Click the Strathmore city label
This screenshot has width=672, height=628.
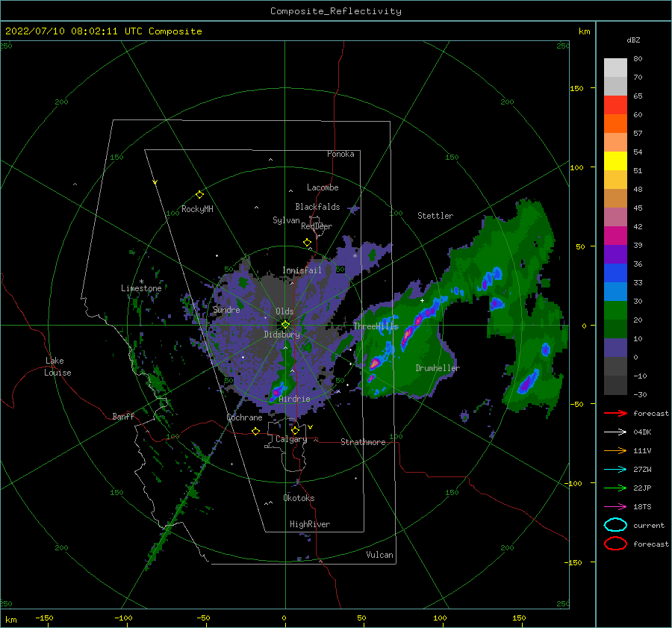tap(363, 442)
